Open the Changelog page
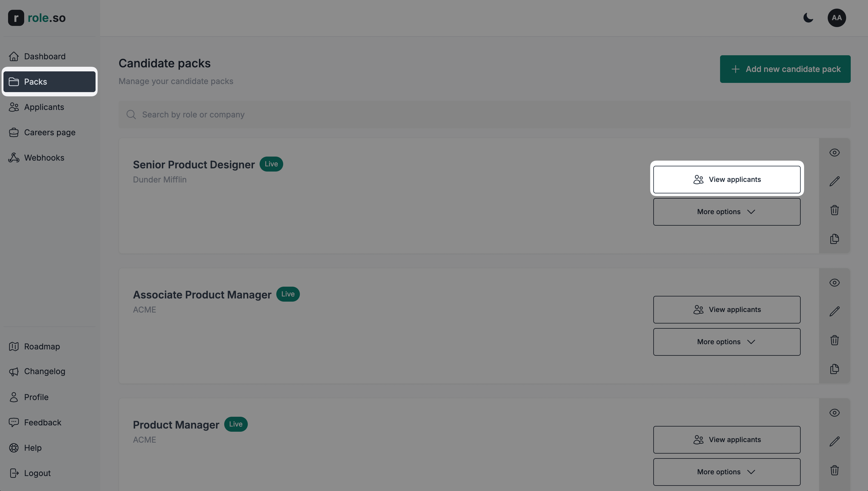 (45, 371)
